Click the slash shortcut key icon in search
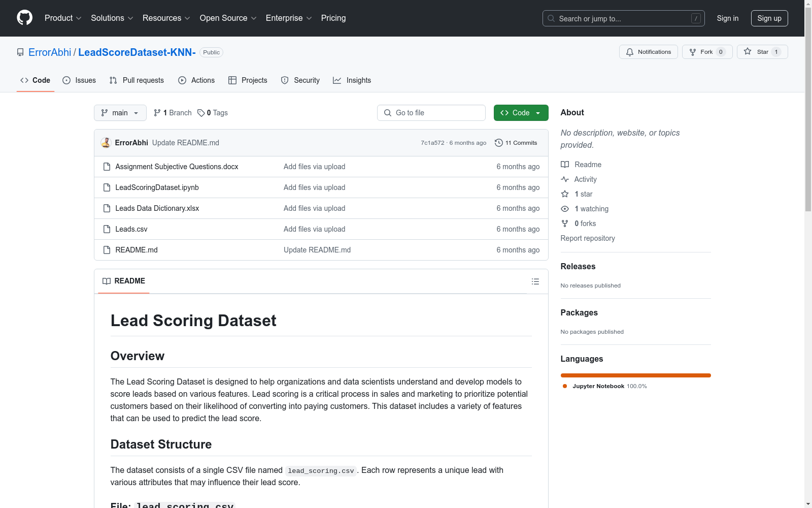Image resolution: width=812 pixels, height=508 pixels. [x=696, y=18]
